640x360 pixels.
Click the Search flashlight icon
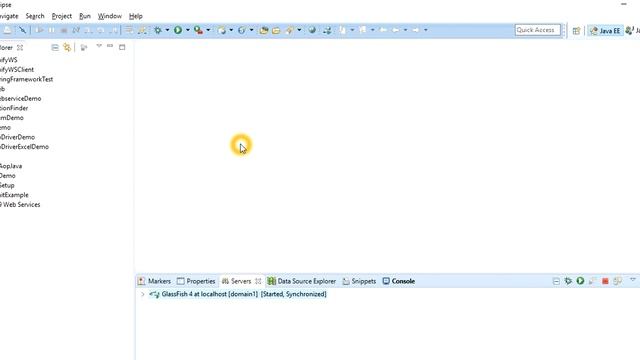(290, 30)
